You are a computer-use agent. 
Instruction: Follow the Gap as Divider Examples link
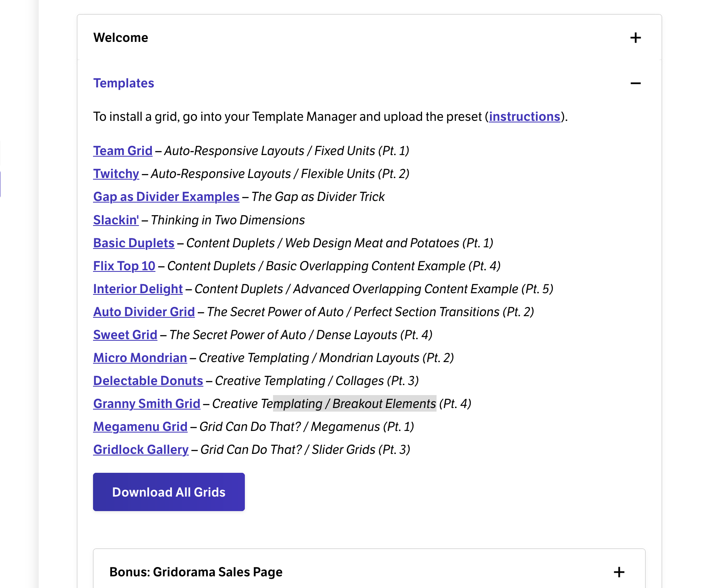pyautogui.click(x=166, y=197)
